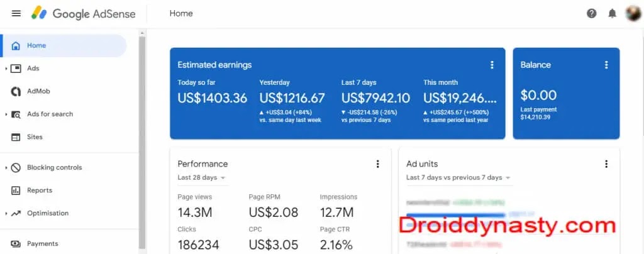Select Payments in the sidebar
The width and height of the screenshot is (644, 254).
pos(43,244)
